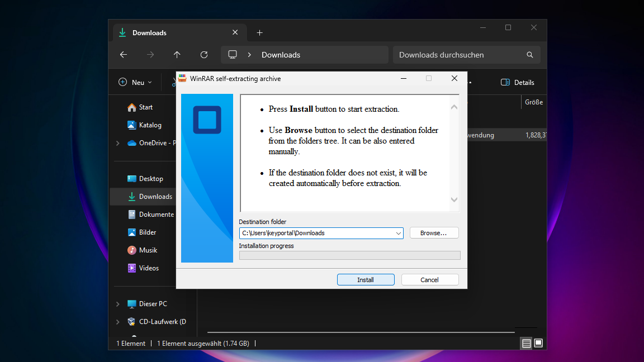The height and width of the screenshot is (362, 644).
Task: Expand the OneDrive tree node
Action: tap(117, 143)
